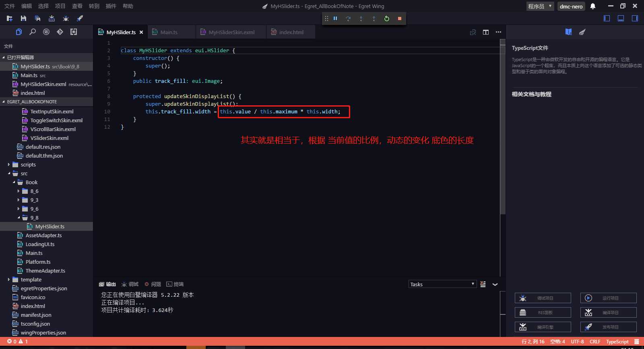Click the 发布项目 publish project button
644x349 pixels.
(608, 327)
